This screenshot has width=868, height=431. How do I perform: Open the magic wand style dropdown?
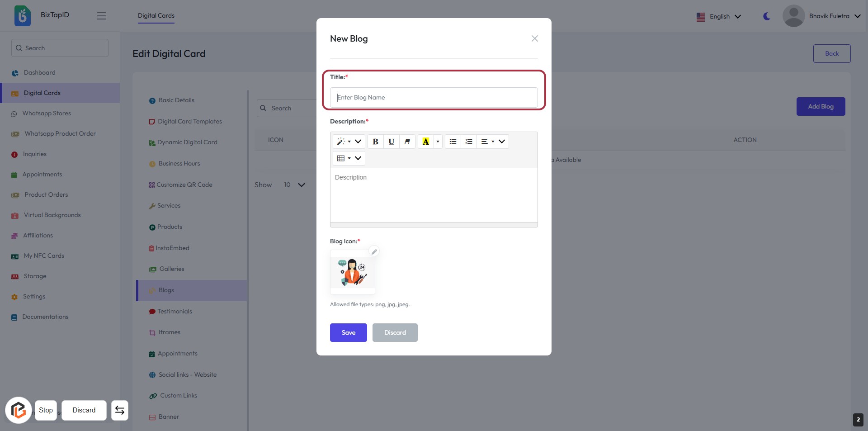349,142
